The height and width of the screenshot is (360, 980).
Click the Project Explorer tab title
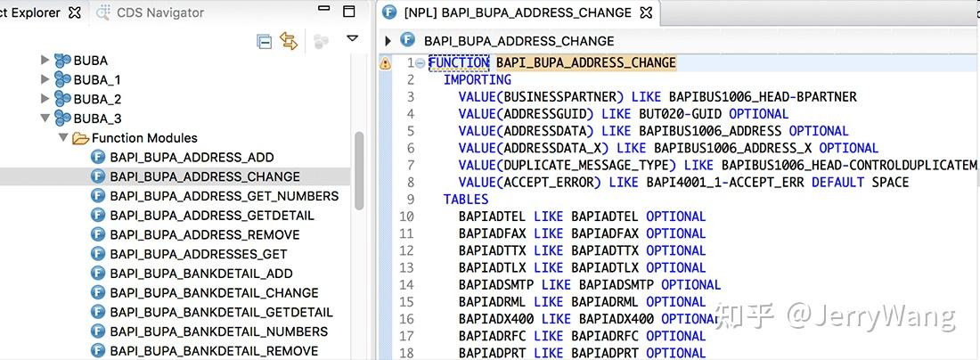[x=31, y=12]
